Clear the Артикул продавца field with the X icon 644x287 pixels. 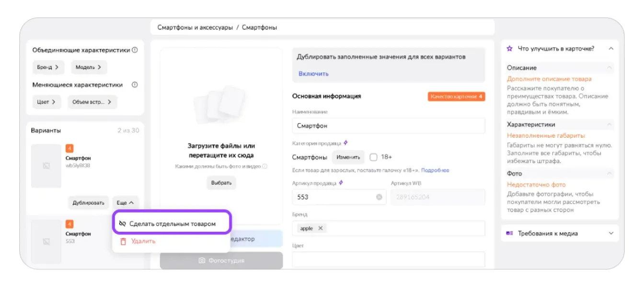pos(379,197)
